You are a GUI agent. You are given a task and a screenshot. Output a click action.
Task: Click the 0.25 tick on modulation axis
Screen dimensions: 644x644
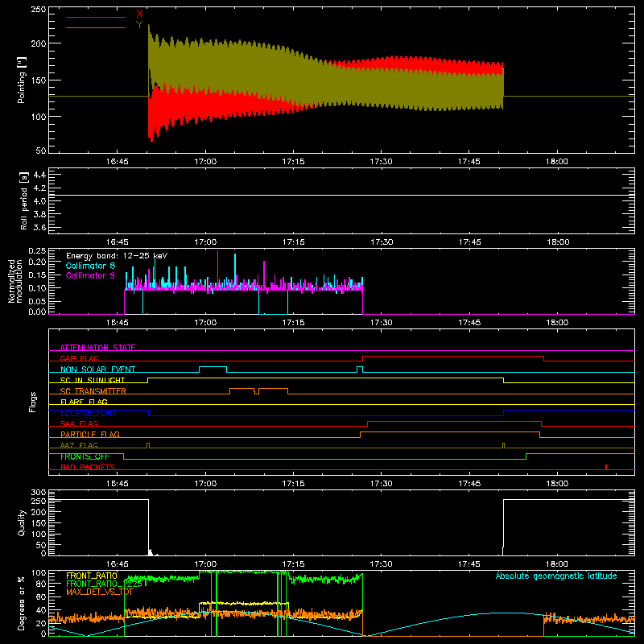coord(37,251)
